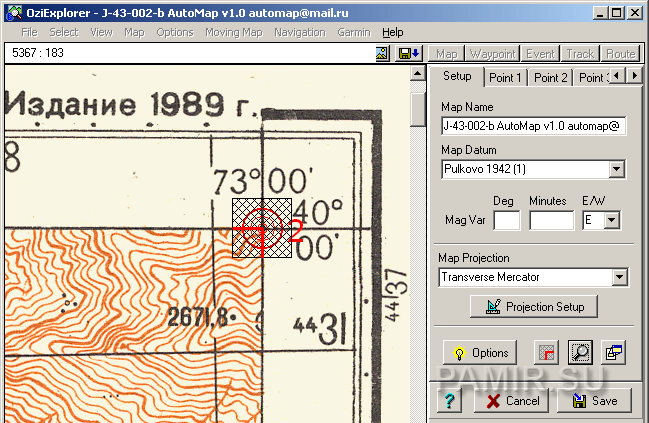Open the View menu

pyautogui.click(x=101, y=32)
